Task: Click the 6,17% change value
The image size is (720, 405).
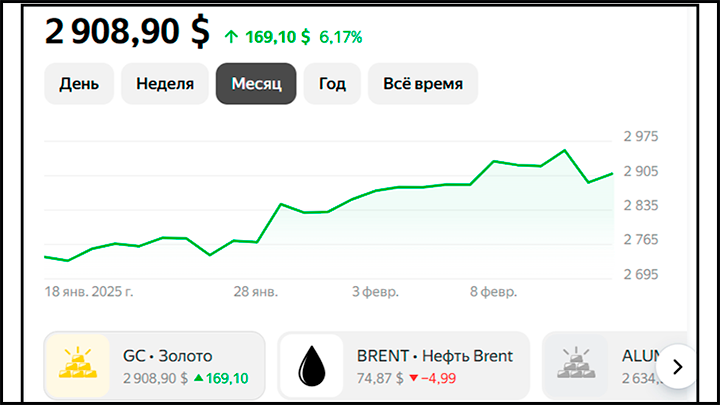Action: [x=341, y=37]
